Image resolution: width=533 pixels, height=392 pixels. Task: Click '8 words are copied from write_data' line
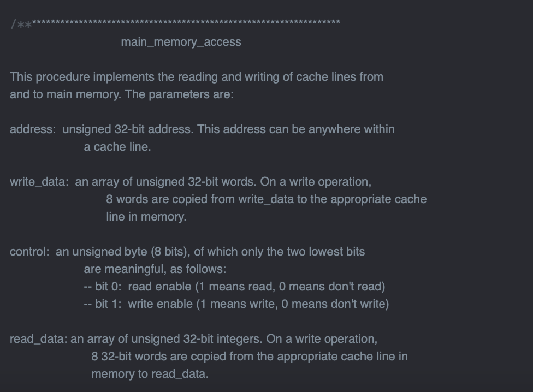click(x=266, y=199)
